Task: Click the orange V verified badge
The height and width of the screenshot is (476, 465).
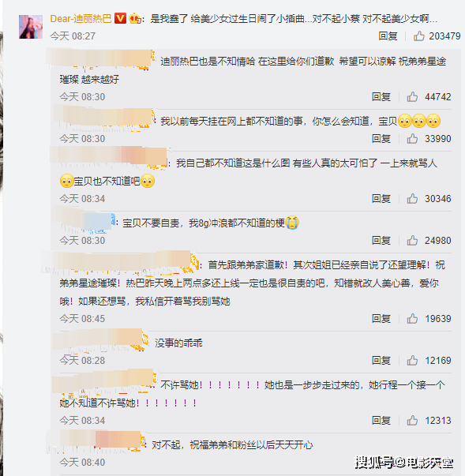Action: tap(120, 18)
